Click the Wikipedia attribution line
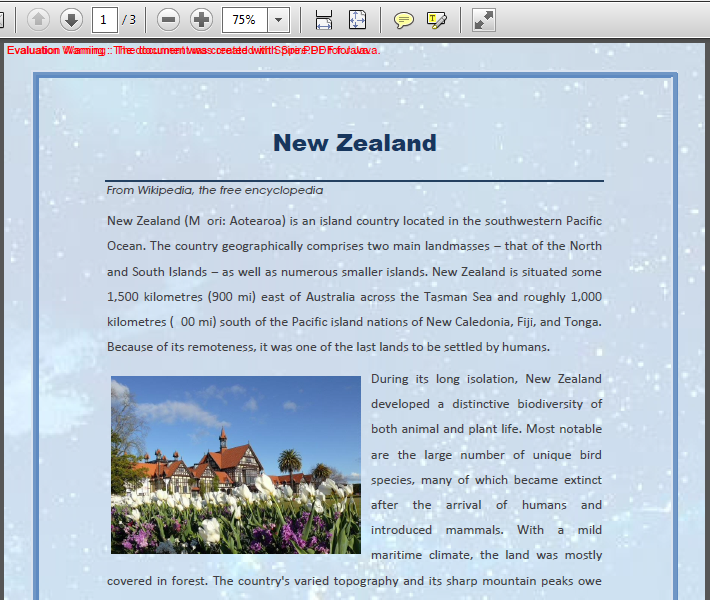This screenshot has height=600, width=710. (214, 190)
